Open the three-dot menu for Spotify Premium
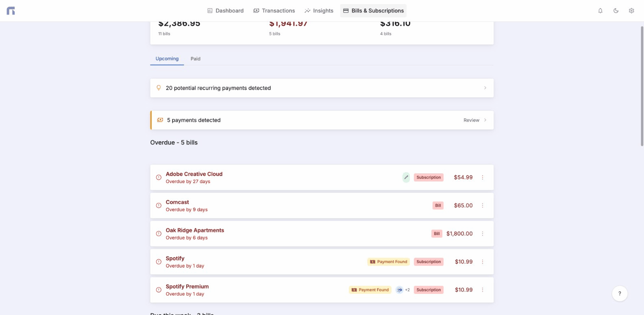The width and height of the screenshot is (644, 315). [x=483, y=290]
